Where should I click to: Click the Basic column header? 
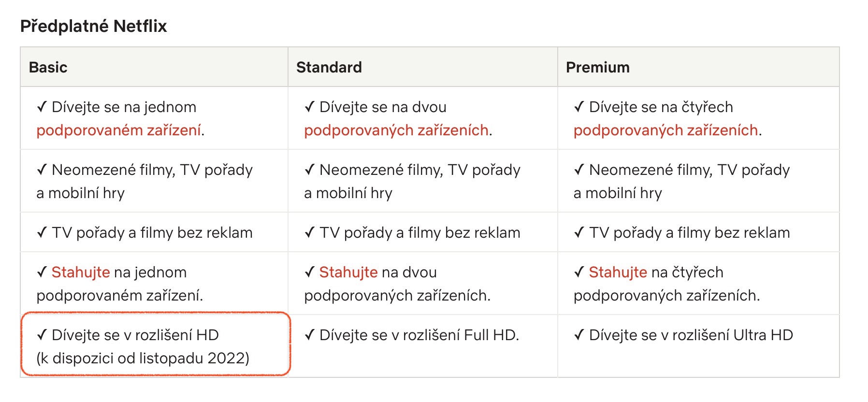click(x=48, y=67)
